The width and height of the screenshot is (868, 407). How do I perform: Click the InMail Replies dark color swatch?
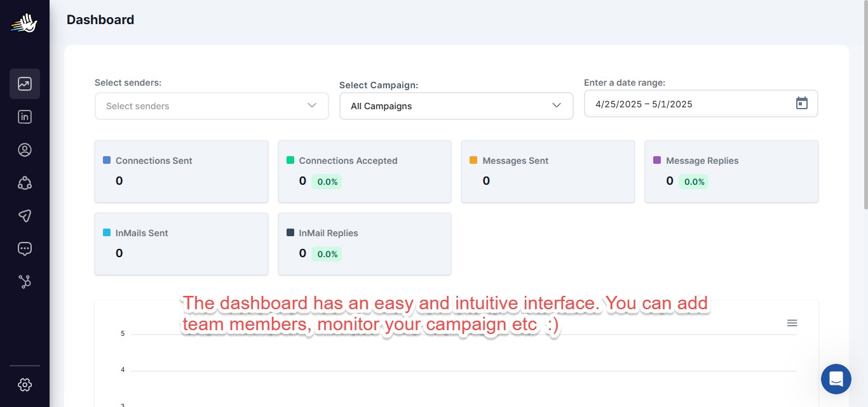coord(290,232)
